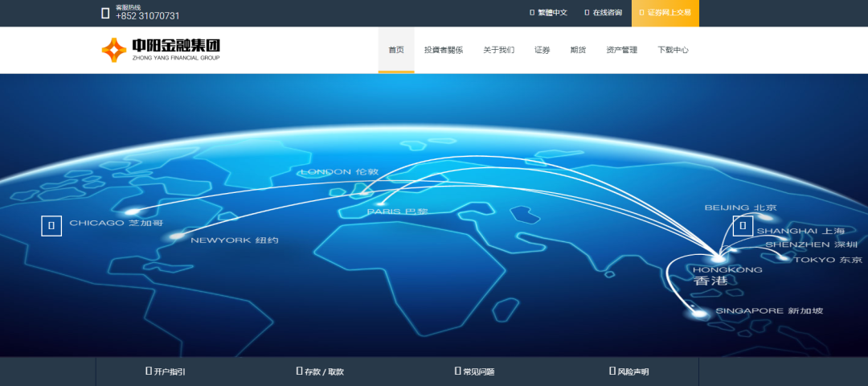Click the phone icon beside the hotline number
The width and height of the screenshot is (868, 386).
coord(105,14)
